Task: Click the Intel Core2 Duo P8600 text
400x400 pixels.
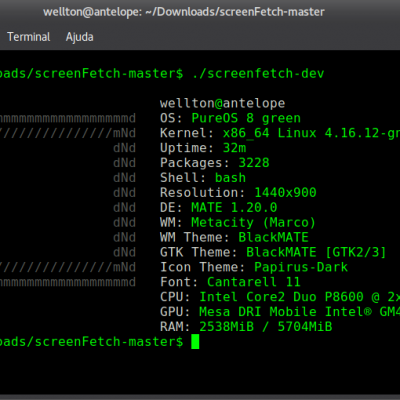Action: [x=281, y=297]
